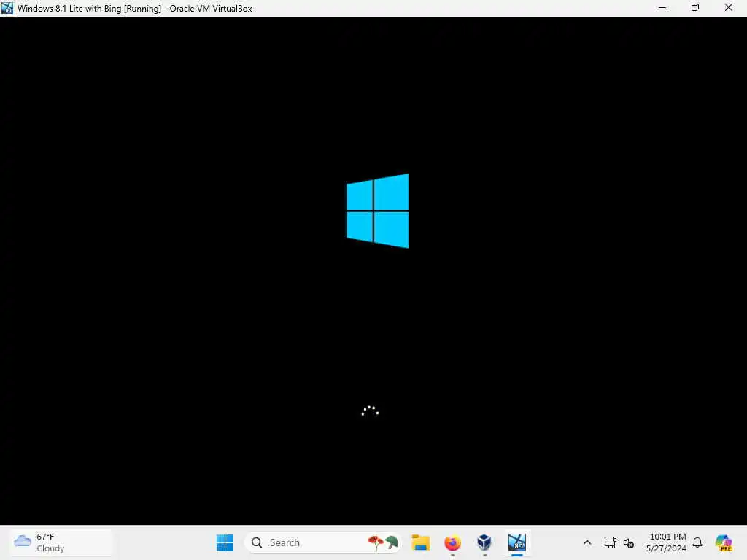Switch to Firefox in the taskbar

coord(452,542)
